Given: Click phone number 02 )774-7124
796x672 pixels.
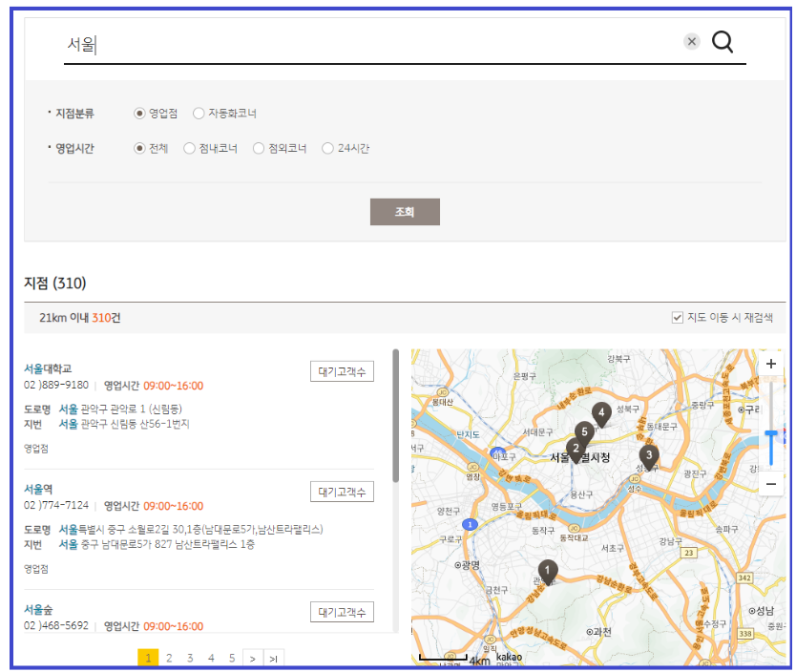Looking at the screenshot, I should click(x=56, y=506).
